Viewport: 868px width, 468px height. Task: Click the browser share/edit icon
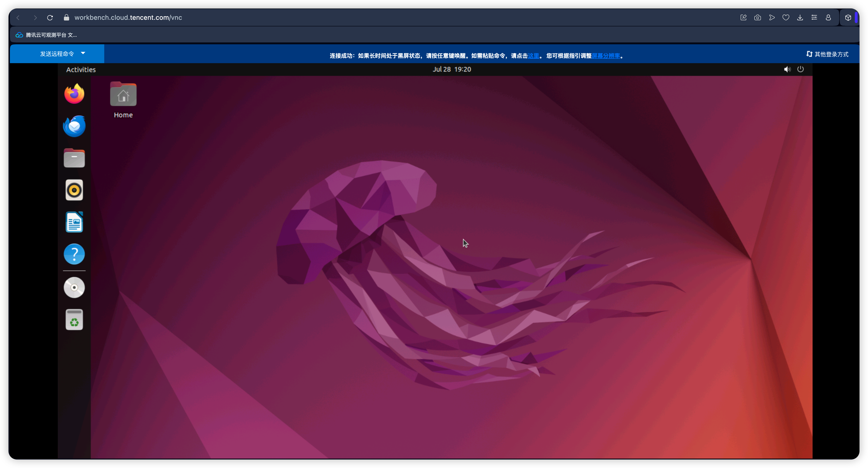pos(743,17)
